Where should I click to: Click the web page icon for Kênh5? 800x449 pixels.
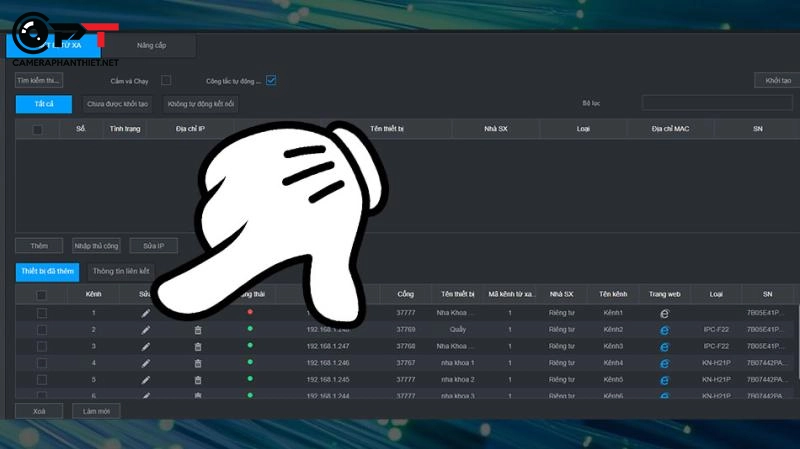[x=664, y=380]
